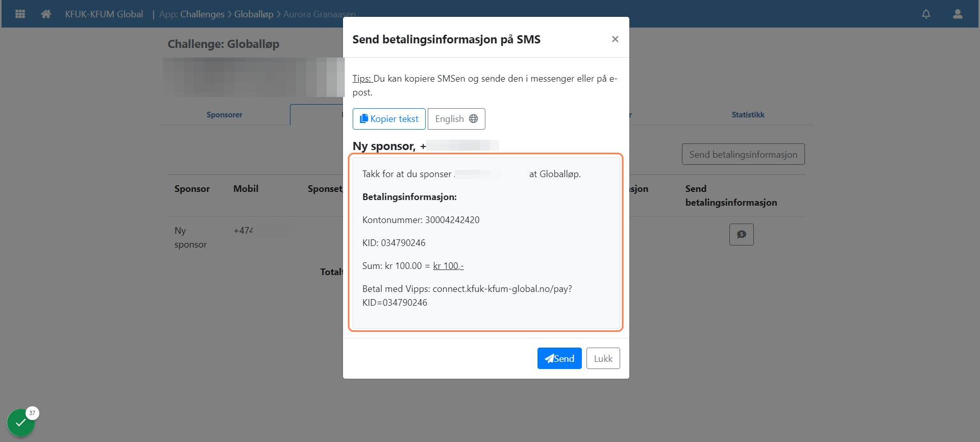Click the underlined Tips: label
The image size is (980, 442).
(362, 79)
